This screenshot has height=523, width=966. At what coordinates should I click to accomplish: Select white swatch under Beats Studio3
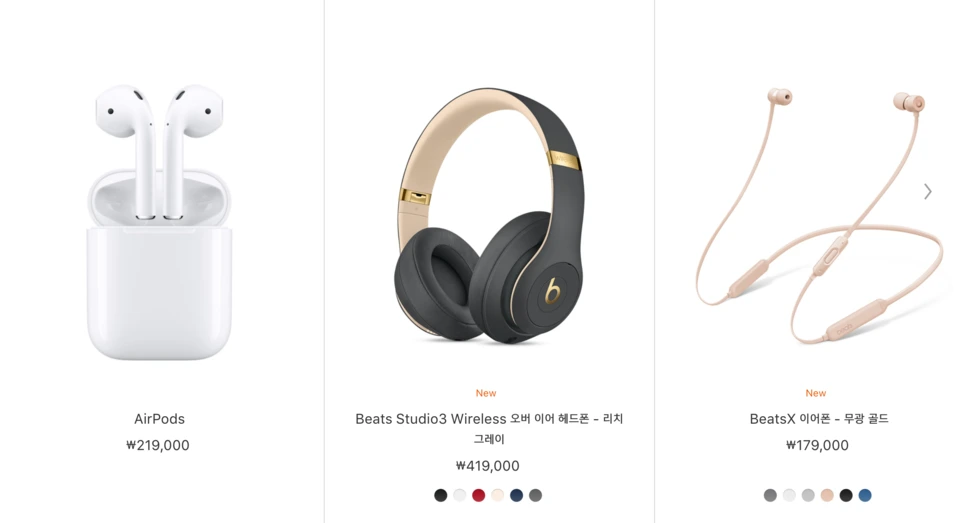(460, 495)
